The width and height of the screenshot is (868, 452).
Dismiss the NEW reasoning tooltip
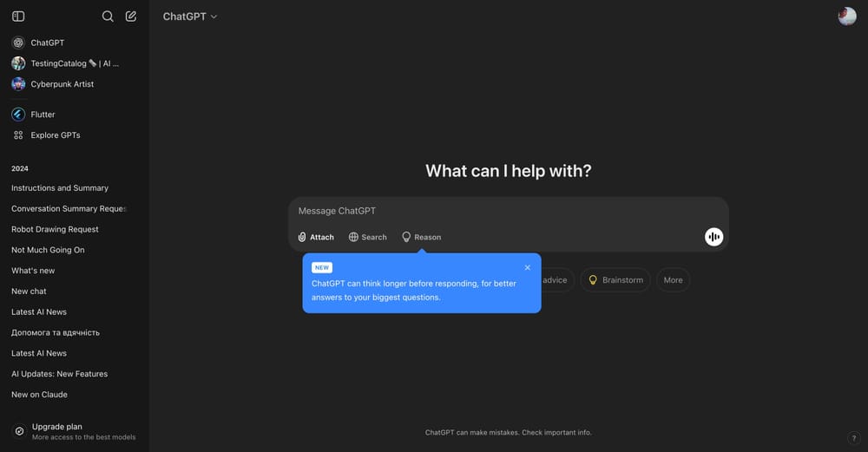(528, 267)
